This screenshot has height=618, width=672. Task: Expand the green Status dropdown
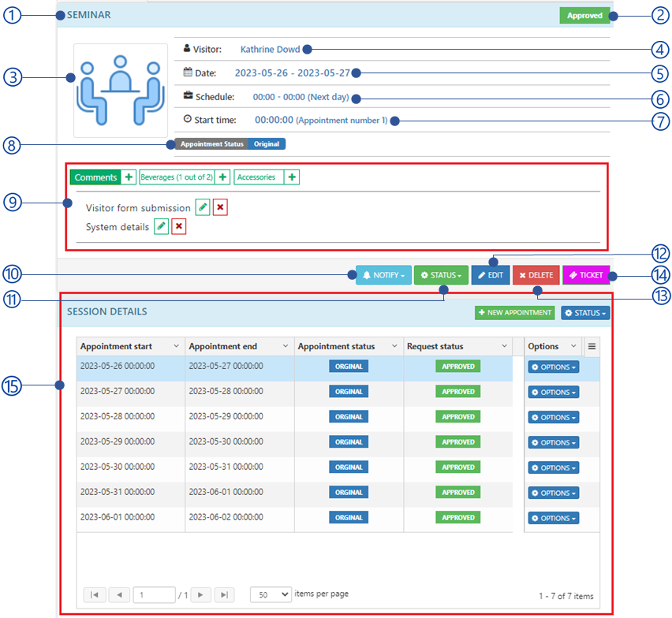click(440, 275)
